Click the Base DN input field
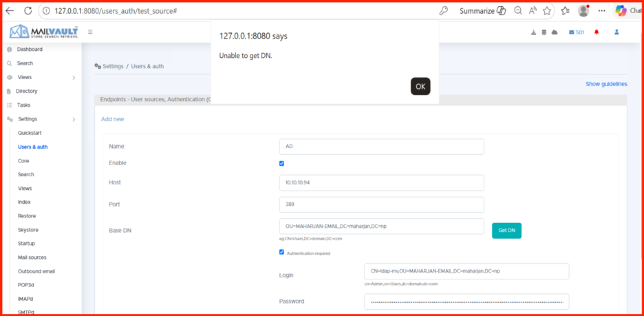Screen dimensions: 644x316 (x=382, y=227)
